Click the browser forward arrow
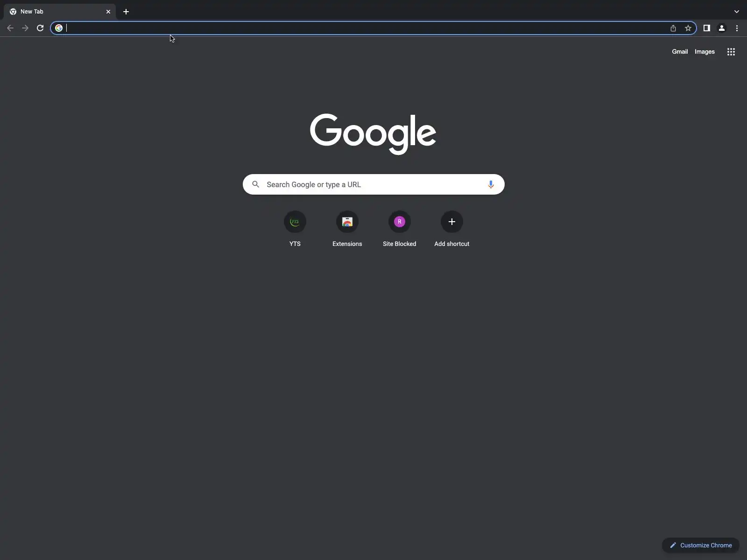The image size is (747, 560). 25,28
